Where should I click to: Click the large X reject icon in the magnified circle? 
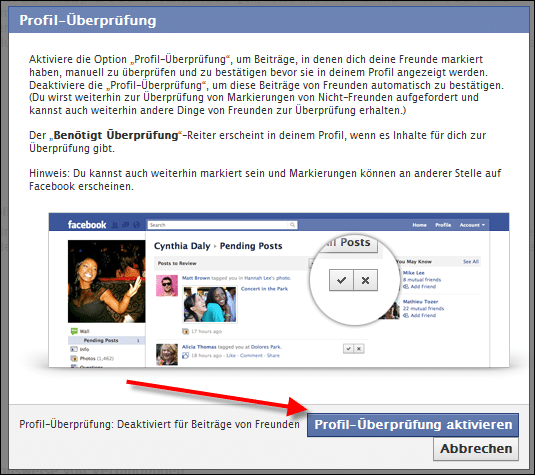point(365,280)
